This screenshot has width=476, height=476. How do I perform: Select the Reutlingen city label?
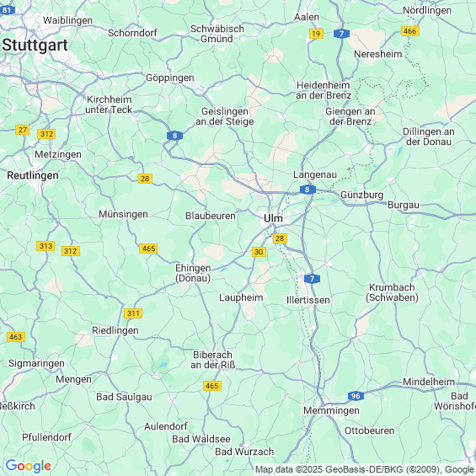pos(33,175)
